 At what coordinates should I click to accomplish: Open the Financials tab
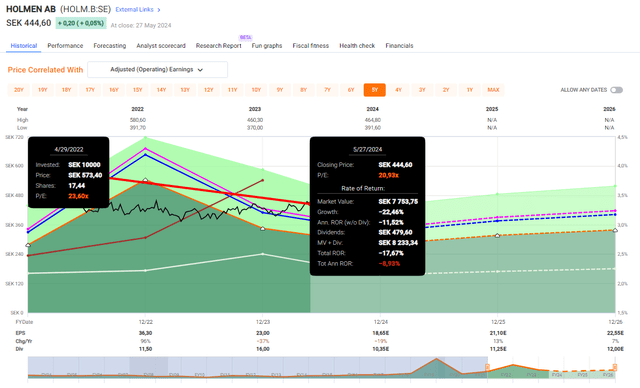coord(399,46)
